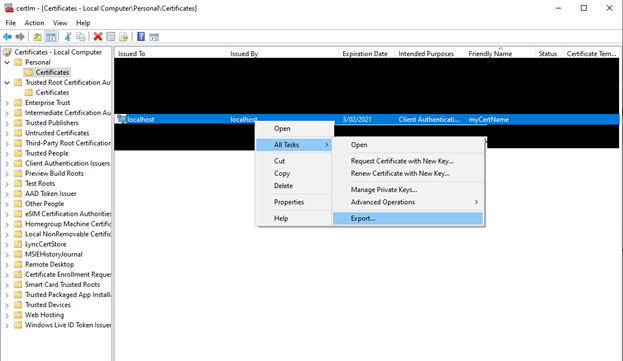Copy using the toolbar copy icon
This screenshot has width=623, height=361.
[81, 37]
